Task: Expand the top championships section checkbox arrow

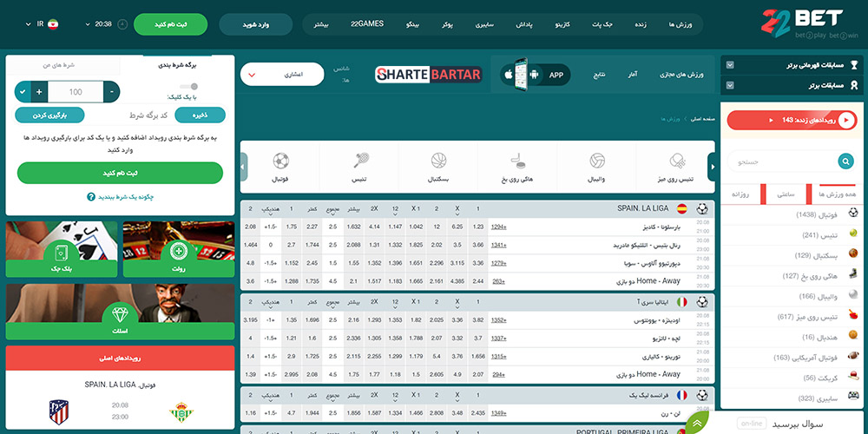Action: tap(730, 65)
